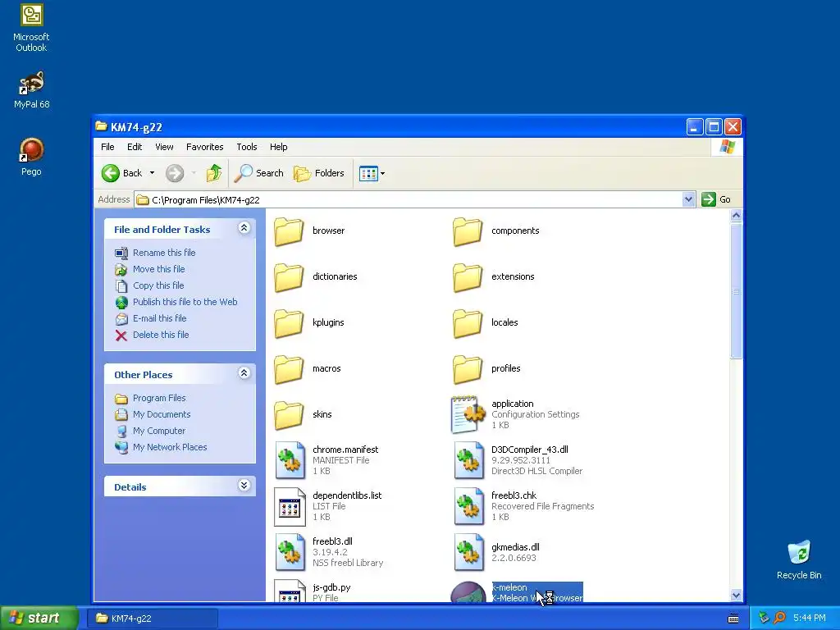Click the grayed Forward arrow button
840x630 pixels.
click(x=175, y=173)
